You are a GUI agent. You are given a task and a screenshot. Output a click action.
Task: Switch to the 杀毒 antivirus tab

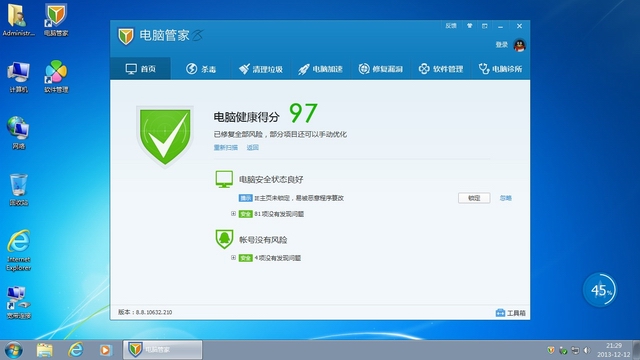pos(201,69)
